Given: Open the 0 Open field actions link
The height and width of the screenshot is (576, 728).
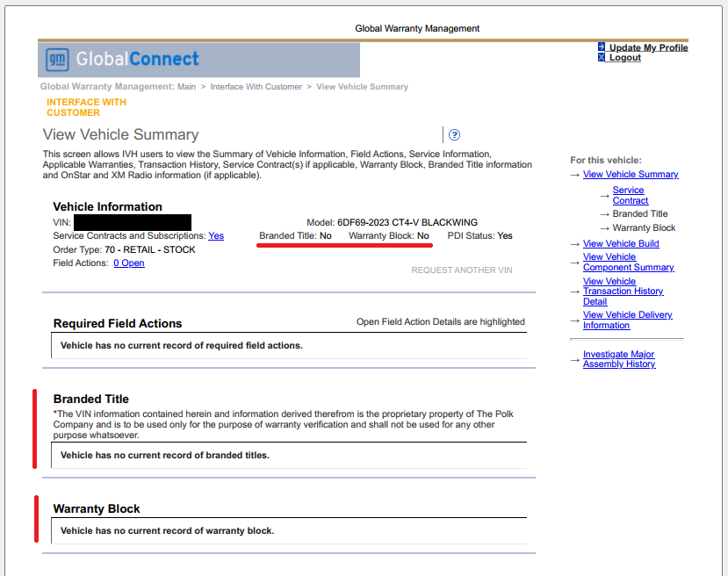Looking at the screenshot, I should [129, 263].
